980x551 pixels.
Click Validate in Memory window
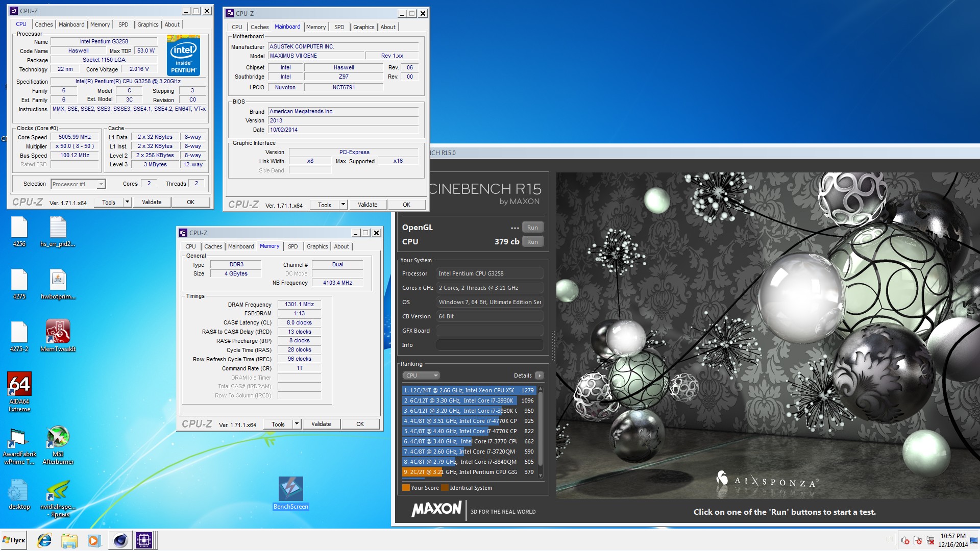(321, 424)
